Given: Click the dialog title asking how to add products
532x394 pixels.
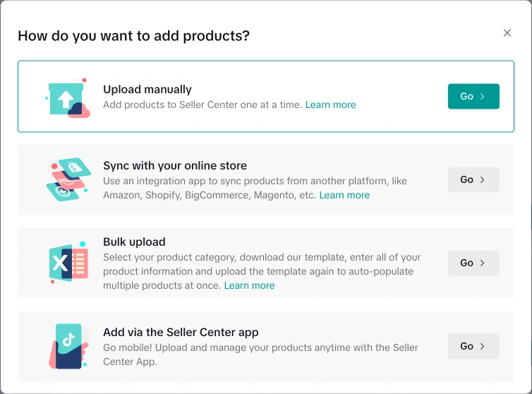Looking at the screenshot, I should (x=133, y=35).
